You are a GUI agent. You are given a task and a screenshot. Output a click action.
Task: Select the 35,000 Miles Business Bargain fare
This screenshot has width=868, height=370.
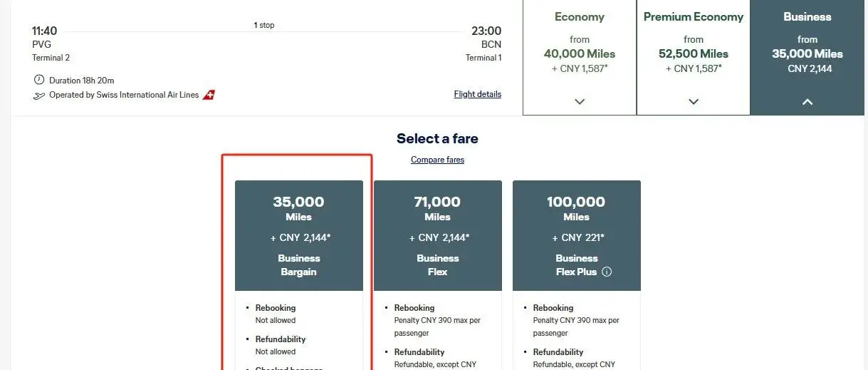(299, 235)
